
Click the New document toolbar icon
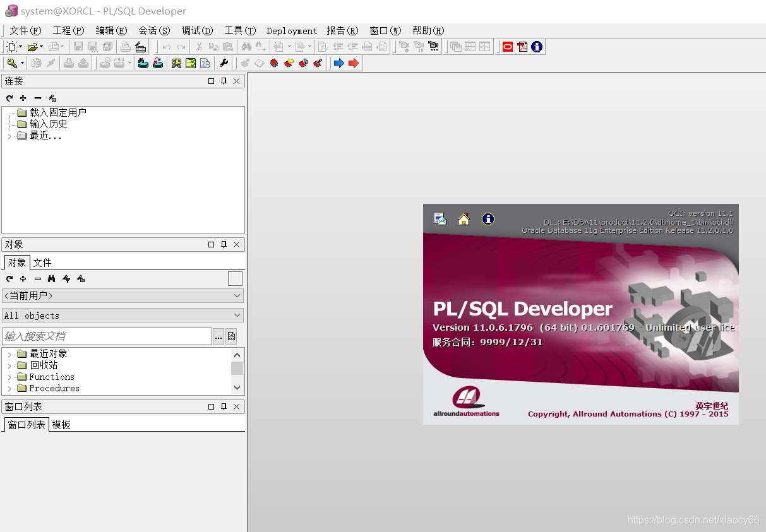click(11, 47)
